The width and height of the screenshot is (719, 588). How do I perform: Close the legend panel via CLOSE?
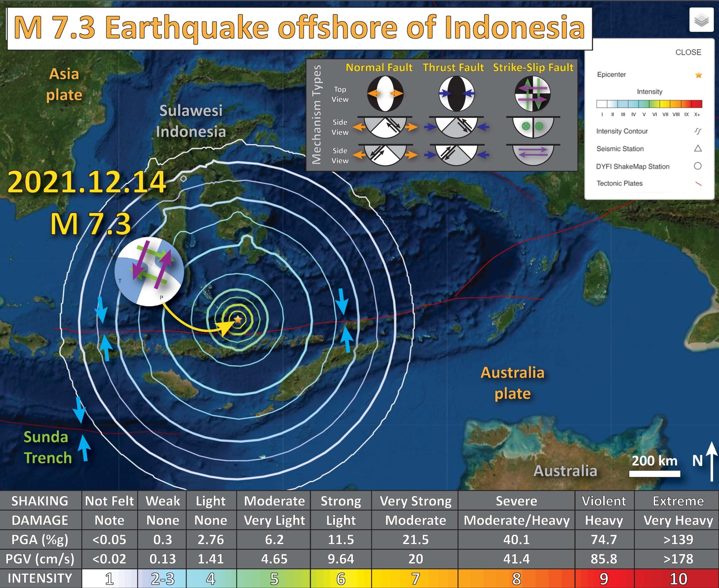tap(688, 52)
